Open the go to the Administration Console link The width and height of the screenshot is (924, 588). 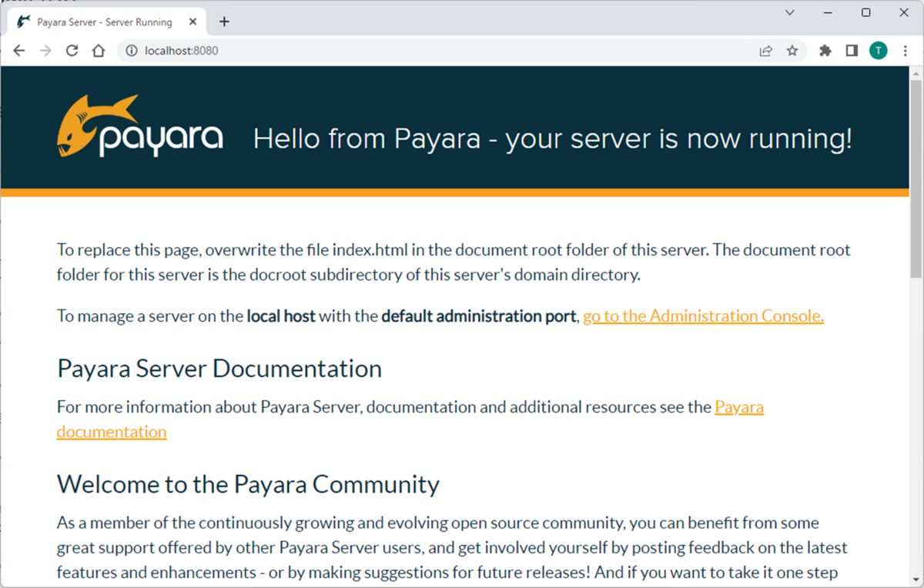[703, 316]
